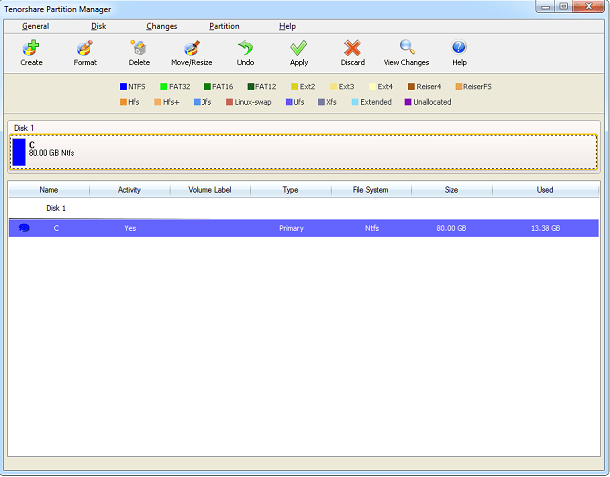
Task: Click the Ufs legend swatch
Action: [x=289, y=102]
